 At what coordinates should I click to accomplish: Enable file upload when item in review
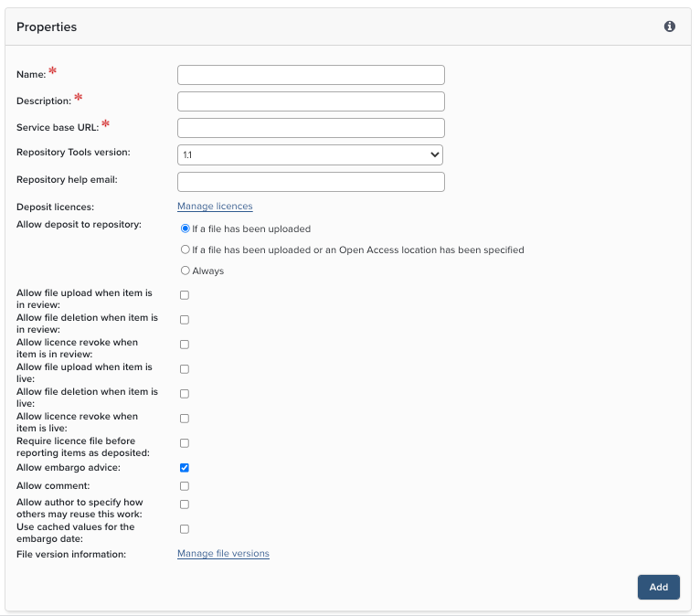click(x=185, y=295)
